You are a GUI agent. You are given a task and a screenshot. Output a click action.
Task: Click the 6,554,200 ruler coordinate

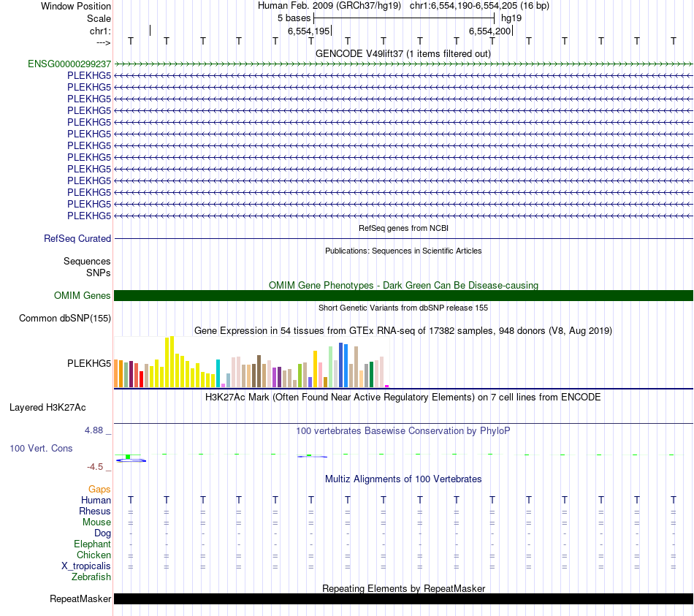pos(489,31)
